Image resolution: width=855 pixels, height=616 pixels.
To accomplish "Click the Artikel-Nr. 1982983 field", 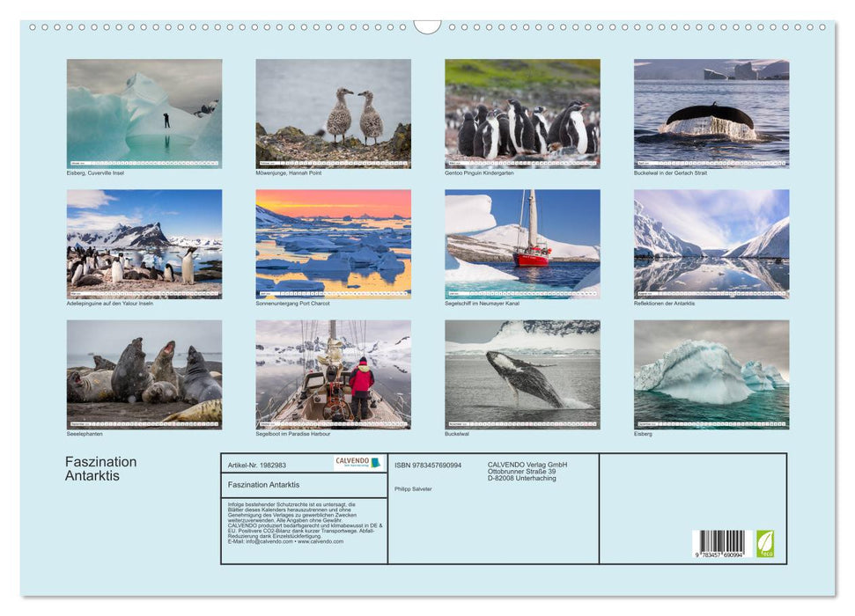I will pyautogui.click(x=258, y=465).
